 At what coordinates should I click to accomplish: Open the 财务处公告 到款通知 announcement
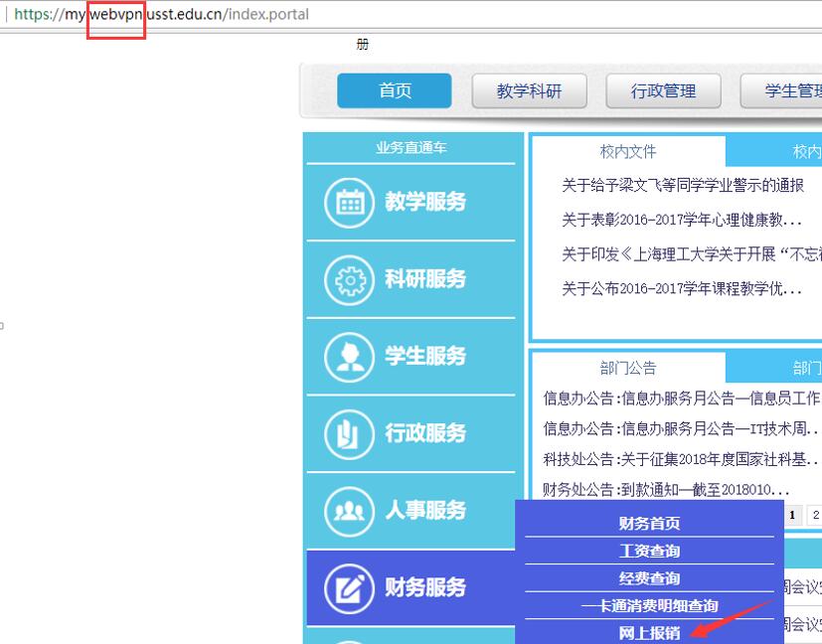coord(666,489)
